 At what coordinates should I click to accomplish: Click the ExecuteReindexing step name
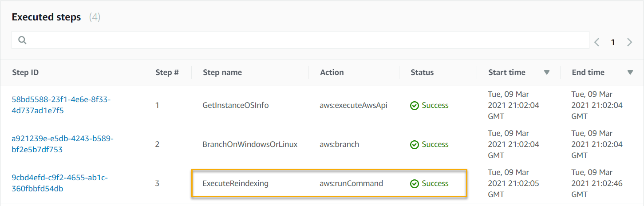tap(236, 183)
